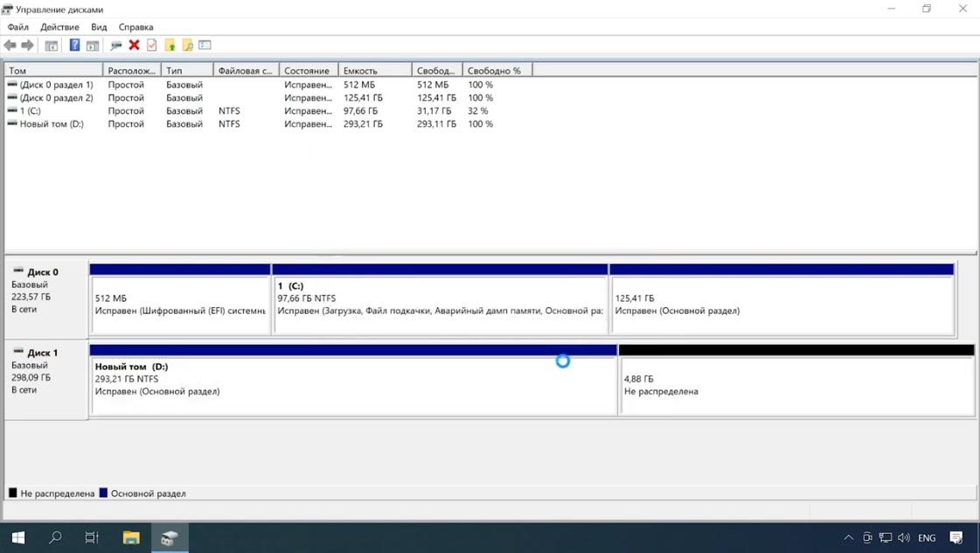Click the Forward arrow in the toolbar
This screenshot has height=553, width=980.
(27, 45)
